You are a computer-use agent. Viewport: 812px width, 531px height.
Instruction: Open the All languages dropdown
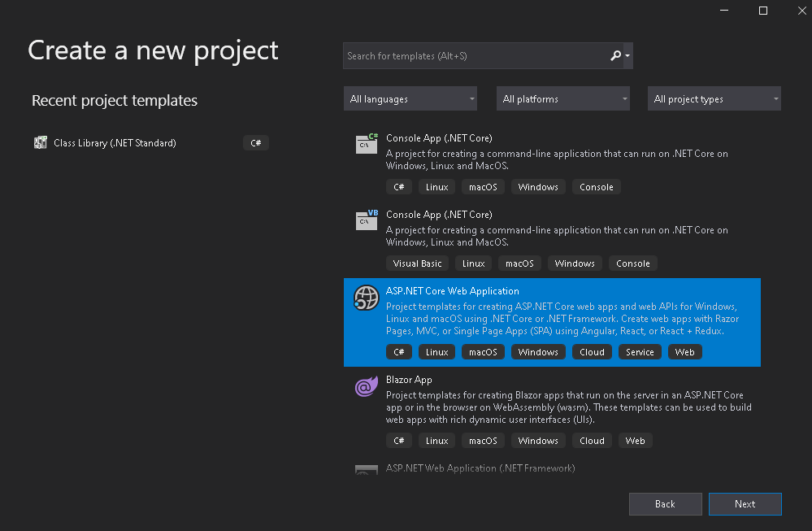click(410, 99)
